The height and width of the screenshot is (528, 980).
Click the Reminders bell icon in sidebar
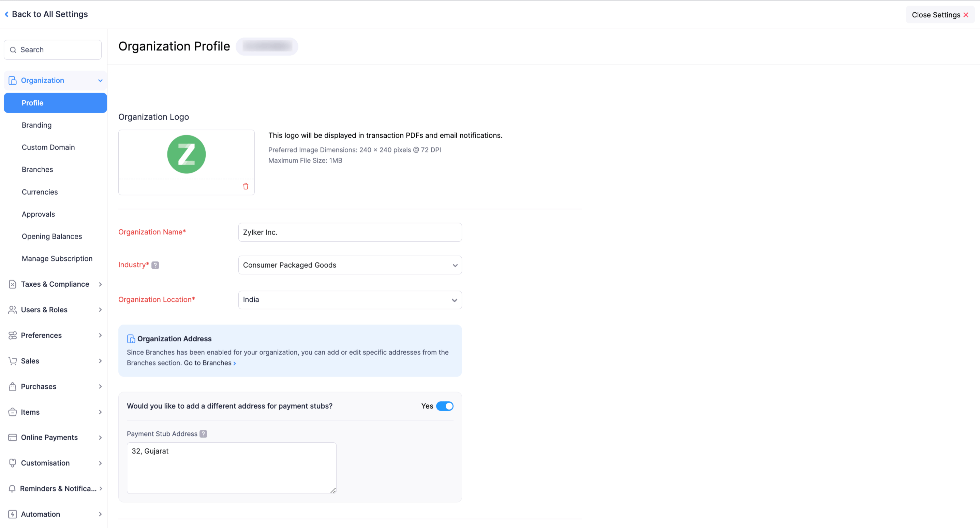13,488
